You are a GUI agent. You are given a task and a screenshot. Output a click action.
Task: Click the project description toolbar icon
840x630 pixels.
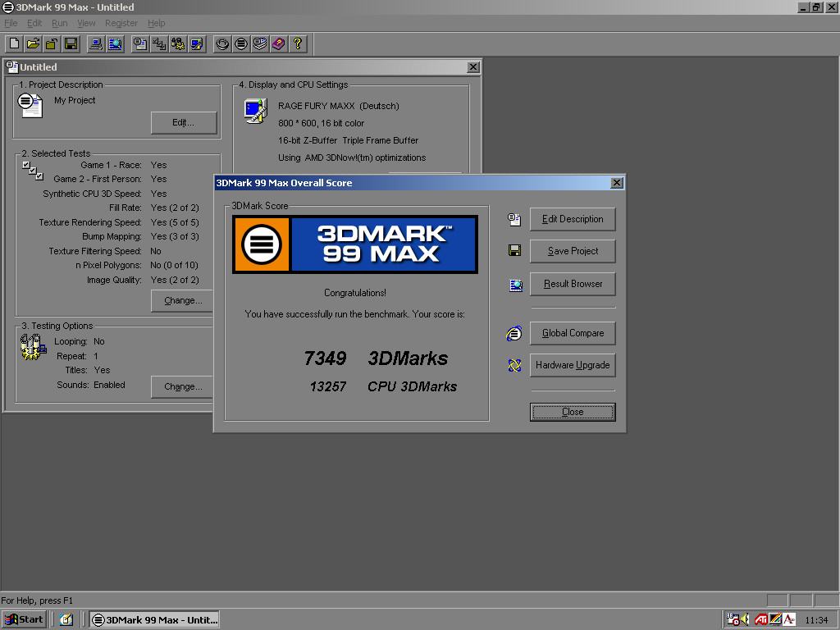coord(140,44)
